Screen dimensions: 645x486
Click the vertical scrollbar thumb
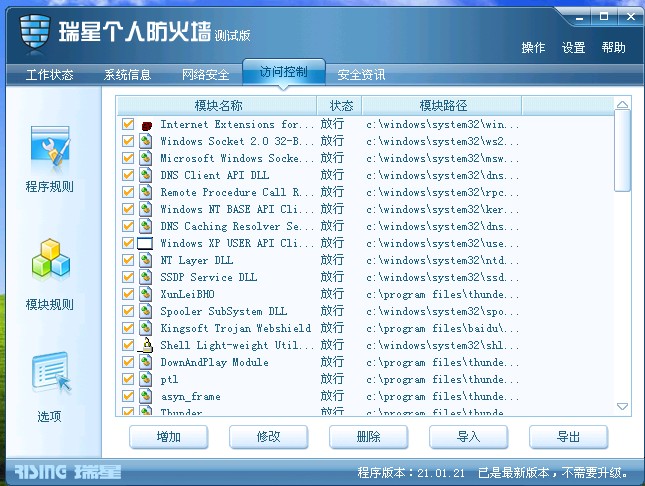[622, 151]
